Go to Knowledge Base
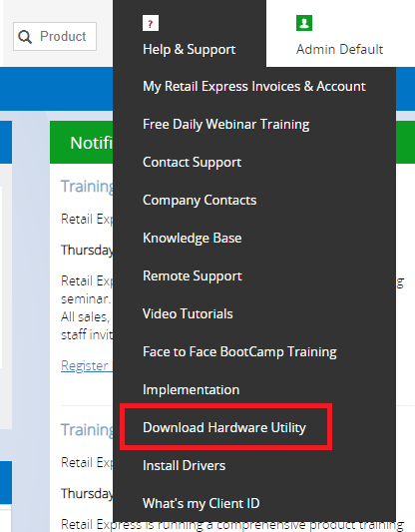Viewport: 415px width, 532px height. point(193,238)
